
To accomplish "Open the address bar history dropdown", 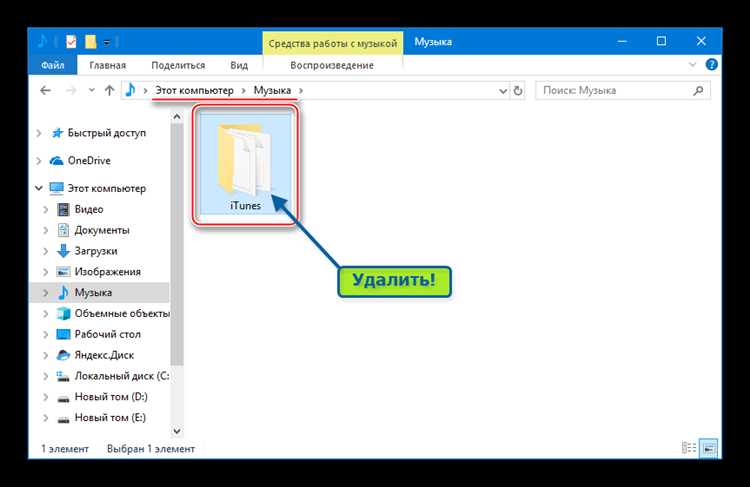I will coord(503,91).
